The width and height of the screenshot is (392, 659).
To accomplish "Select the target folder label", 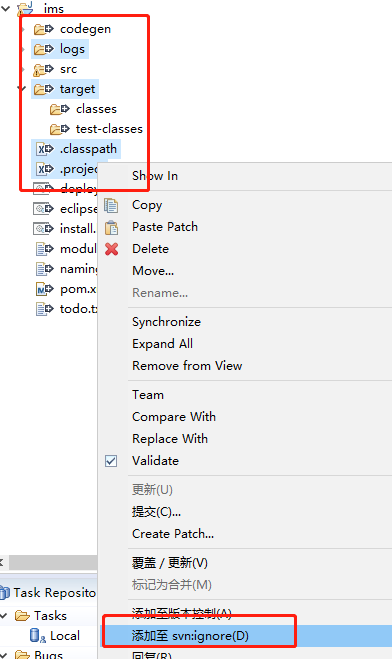I will point(78,89).
